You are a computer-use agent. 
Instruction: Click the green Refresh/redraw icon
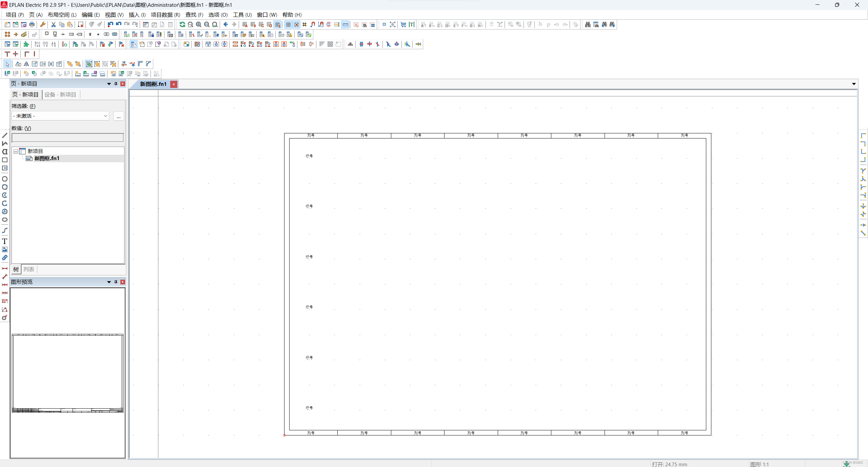(x=182, y=24)
